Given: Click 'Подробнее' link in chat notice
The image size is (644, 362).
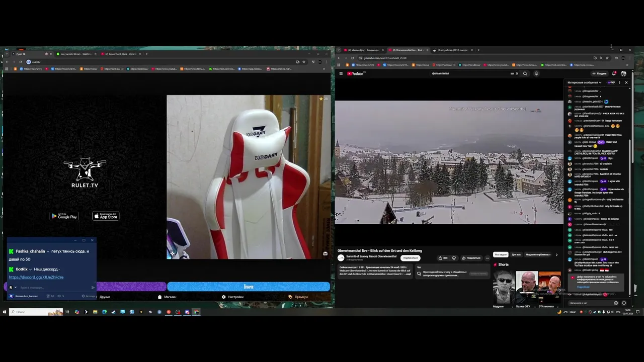Looking at the screenshot, I should click(583, 287).
